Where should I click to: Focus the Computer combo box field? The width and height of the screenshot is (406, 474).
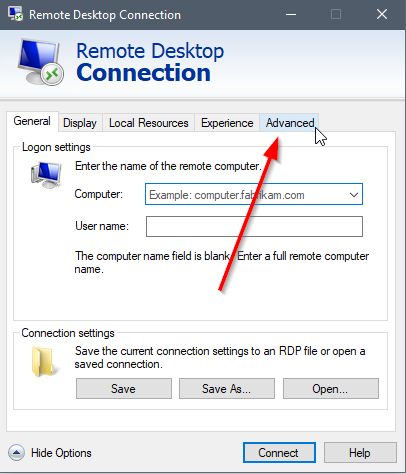(254, 194)
